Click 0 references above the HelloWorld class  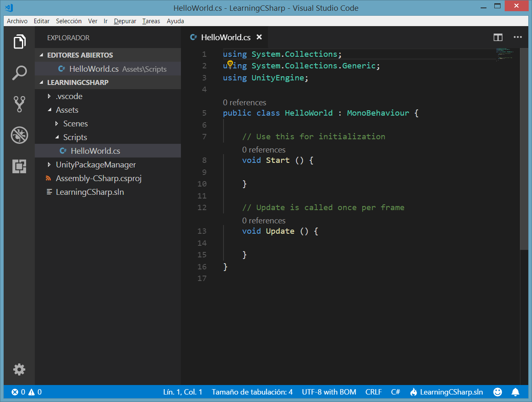click(x=245, y=102)
